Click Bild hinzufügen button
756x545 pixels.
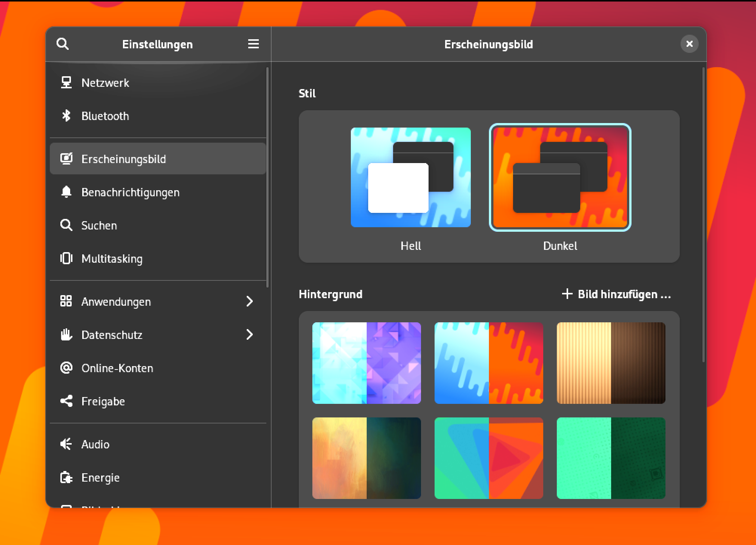click(616, 294)
